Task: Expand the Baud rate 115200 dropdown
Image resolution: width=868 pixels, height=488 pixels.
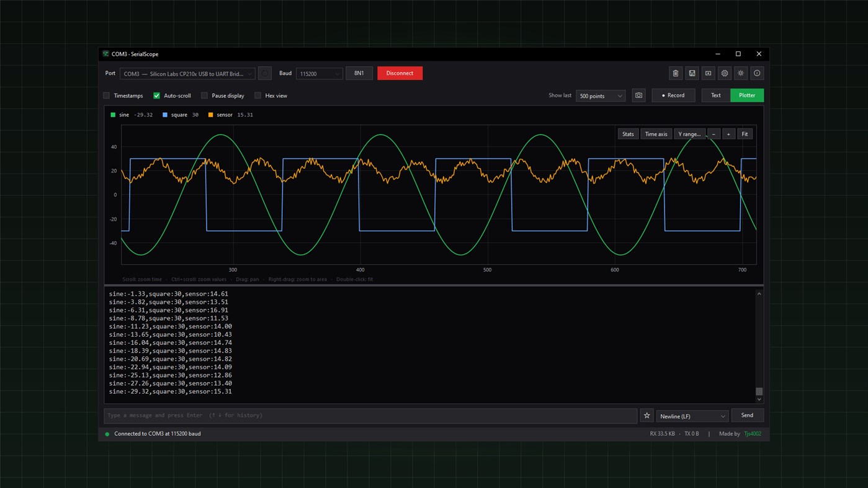Action: 320,74
